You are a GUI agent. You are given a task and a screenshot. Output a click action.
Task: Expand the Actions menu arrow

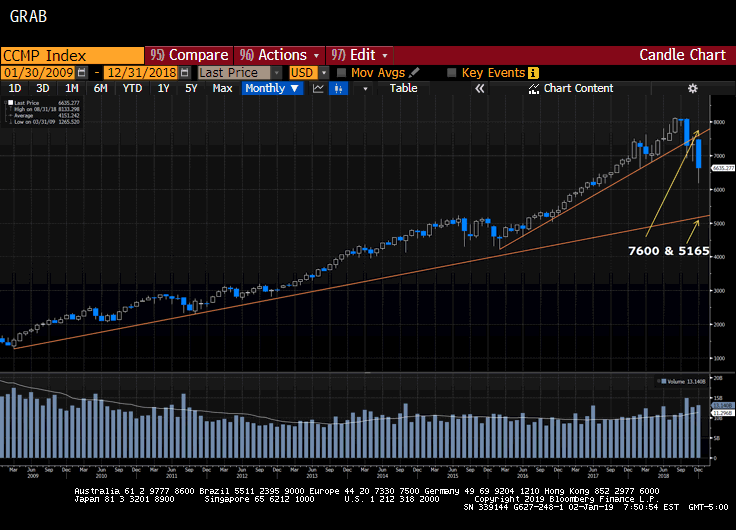pos(316,55)
